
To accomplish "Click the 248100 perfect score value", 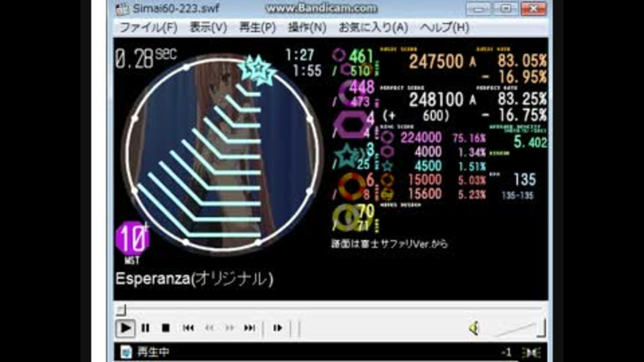I will point(436,100).
